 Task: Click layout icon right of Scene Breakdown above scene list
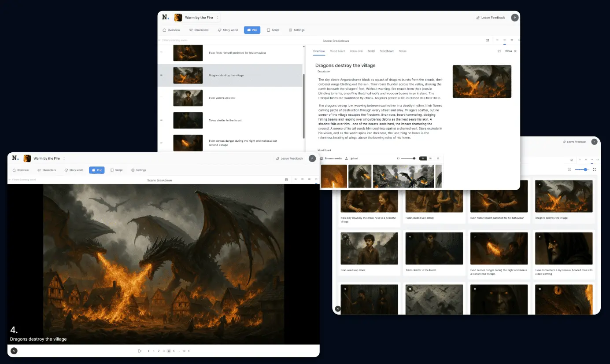coord(487,40)
